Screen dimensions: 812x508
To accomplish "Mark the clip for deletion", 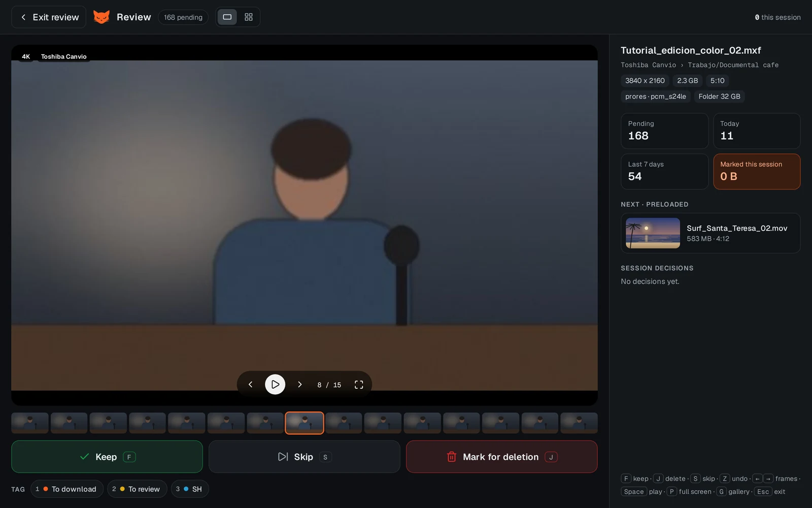I will click(x=502, y=457).
